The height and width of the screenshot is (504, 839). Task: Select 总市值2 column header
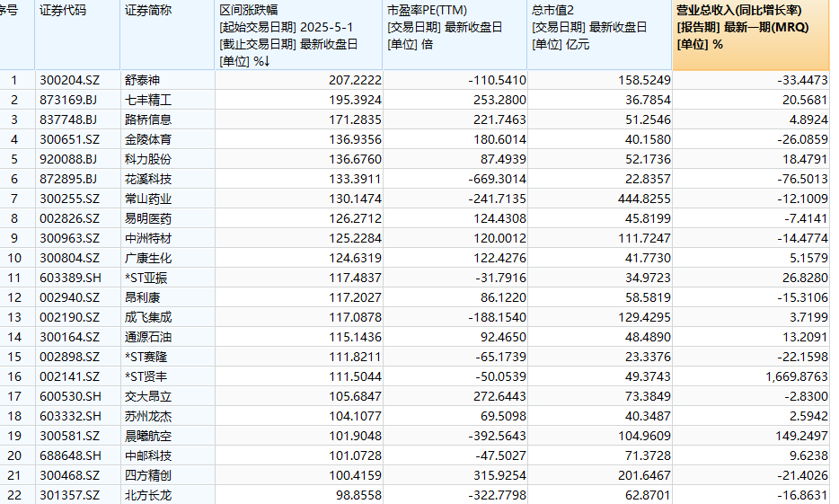click(599, 35)
